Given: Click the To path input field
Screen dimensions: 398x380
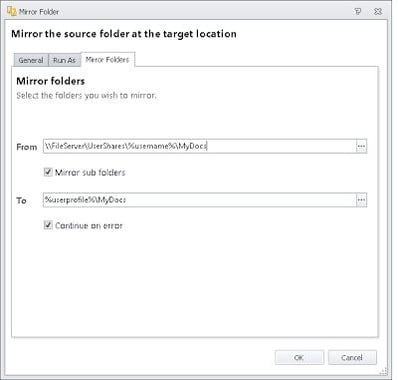Looking at the screenshot, I should point(200,200).
